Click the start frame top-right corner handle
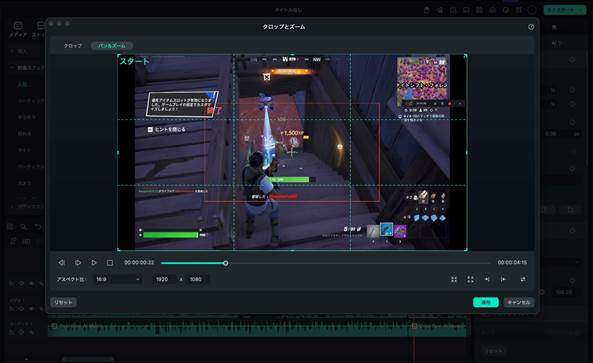Screen dimensions: 593x363 [466, 55]
